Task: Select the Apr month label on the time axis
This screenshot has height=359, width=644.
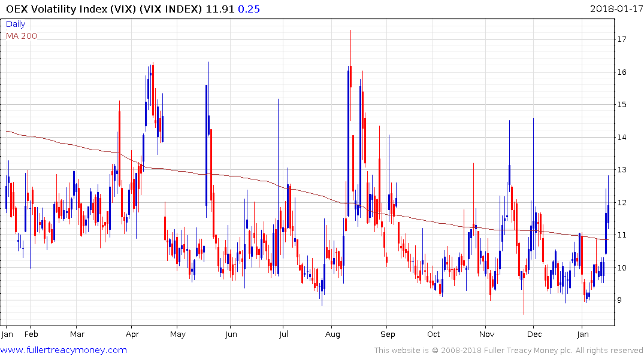Action: pos(132,334)
